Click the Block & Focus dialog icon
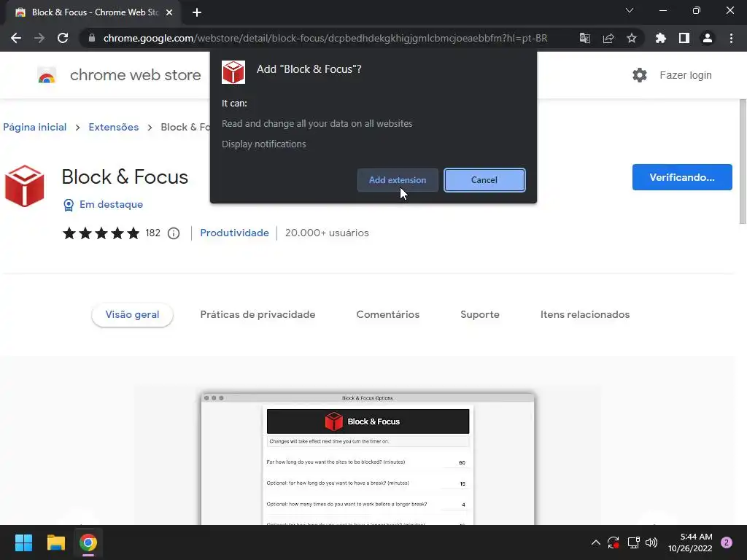This screenshot has height=560, width=747. pos(233,72)
